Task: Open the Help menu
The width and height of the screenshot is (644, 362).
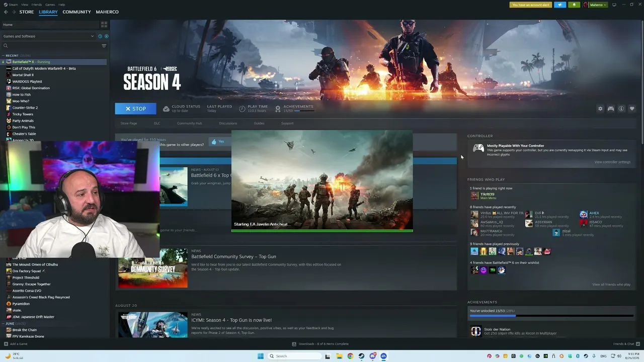Action: point(61,5)
